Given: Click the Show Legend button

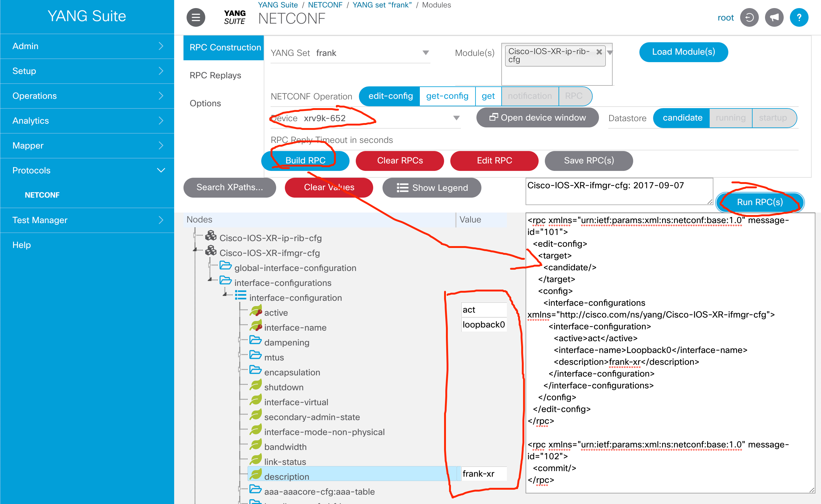Looking at the screenshot, I should pos(432,188).
